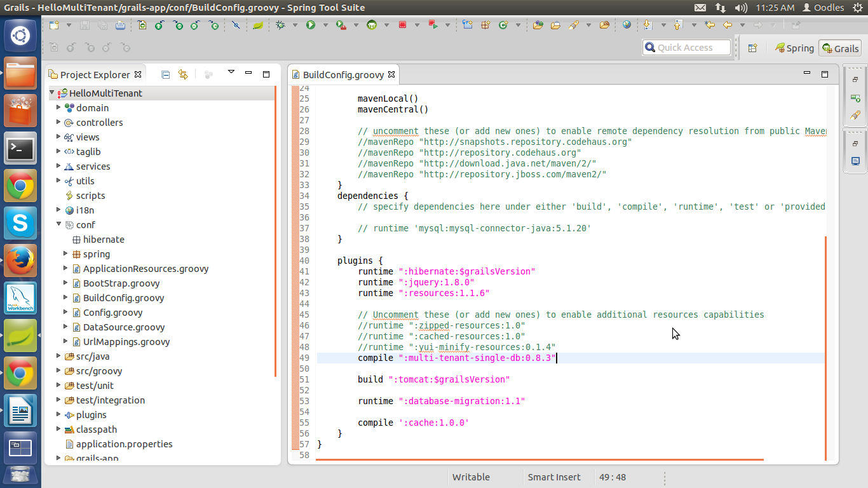Viewport: 868px width, 488px height.
Task: Expand the domain folder in tree
Action: 58,108
